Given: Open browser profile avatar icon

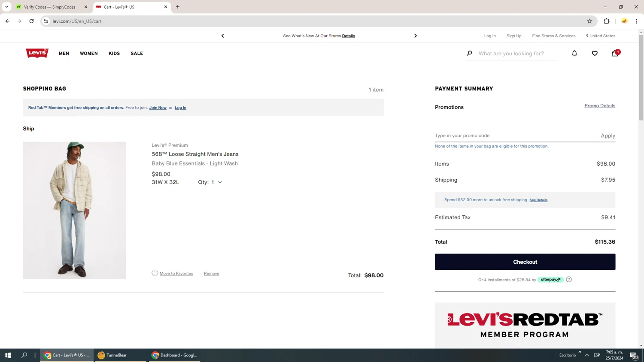Looking at the screenshot, I should tap(624, 21).
